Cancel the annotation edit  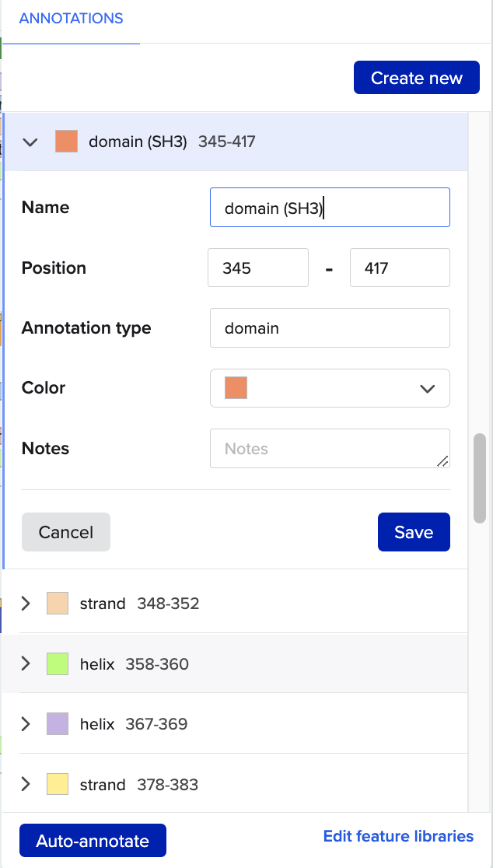click(x=66, y=532)
